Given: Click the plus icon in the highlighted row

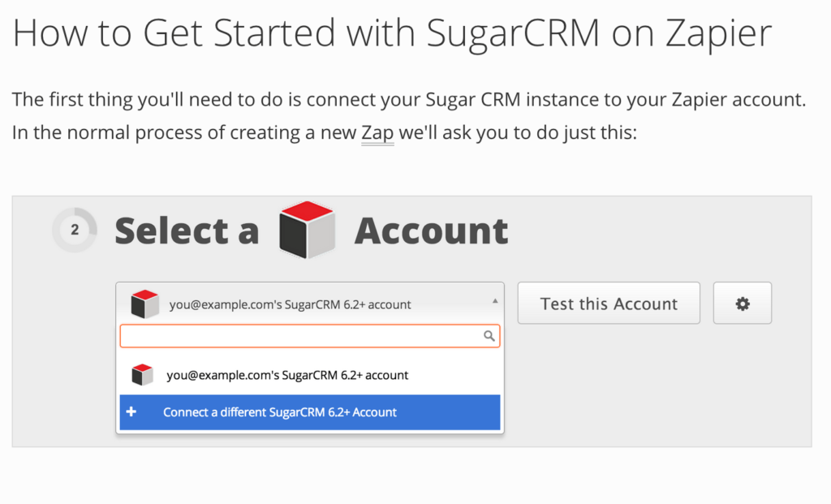Looking at the screenshot, I should point(131,412).
